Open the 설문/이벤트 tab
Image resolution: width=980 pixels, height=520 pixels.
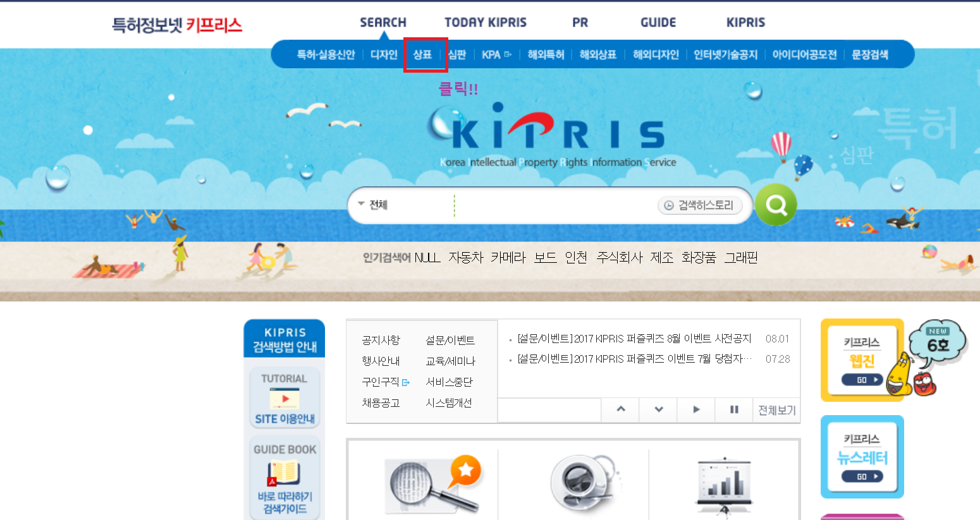coord(450,340)
